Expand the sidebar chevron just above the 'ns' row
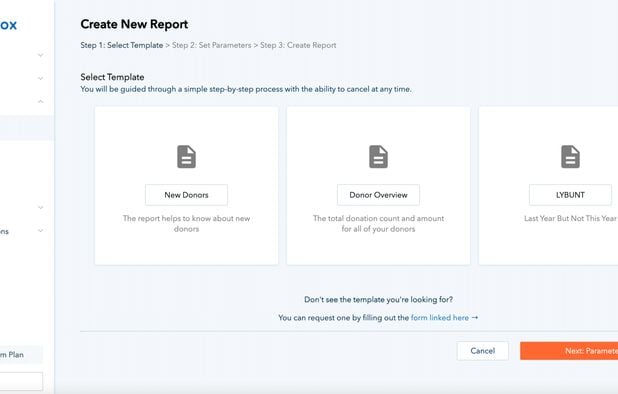618x394 pixels. [41, 208]
